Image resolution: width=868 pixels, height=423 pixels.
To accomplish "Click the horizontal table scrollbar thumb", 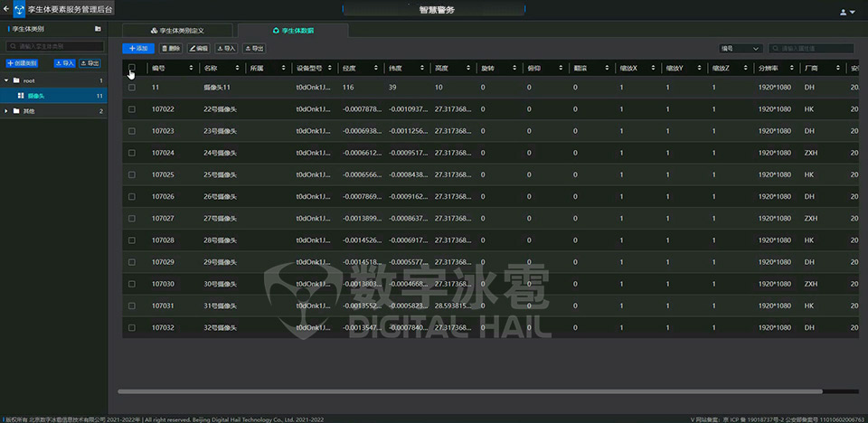I will coord(470,391).
